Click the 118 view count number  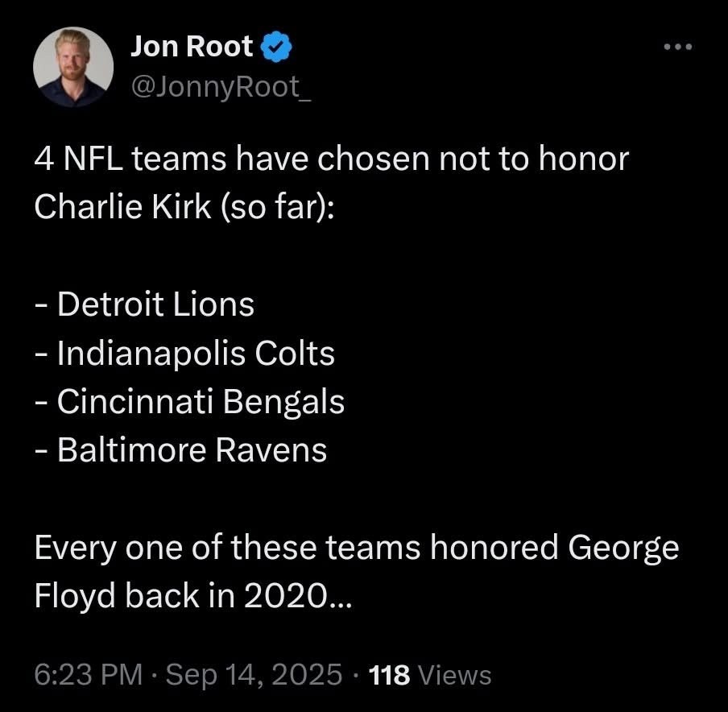point(389,674)
